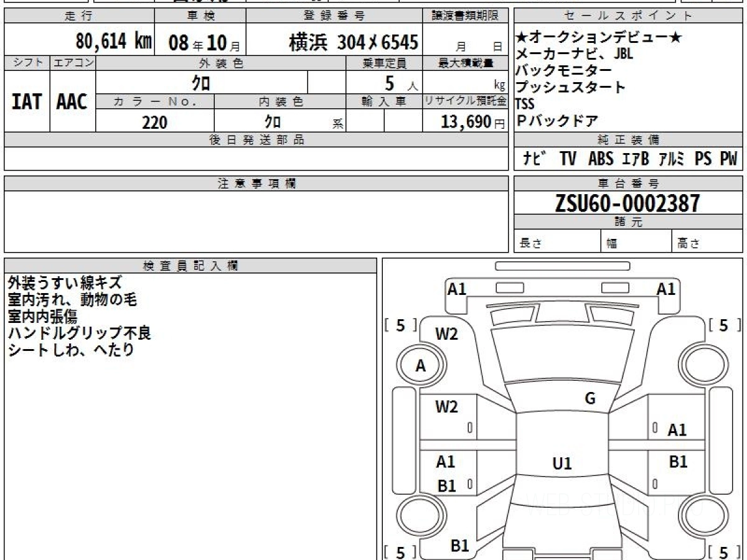
Task: Click the 純正装備 header
Action: (629, 139)
